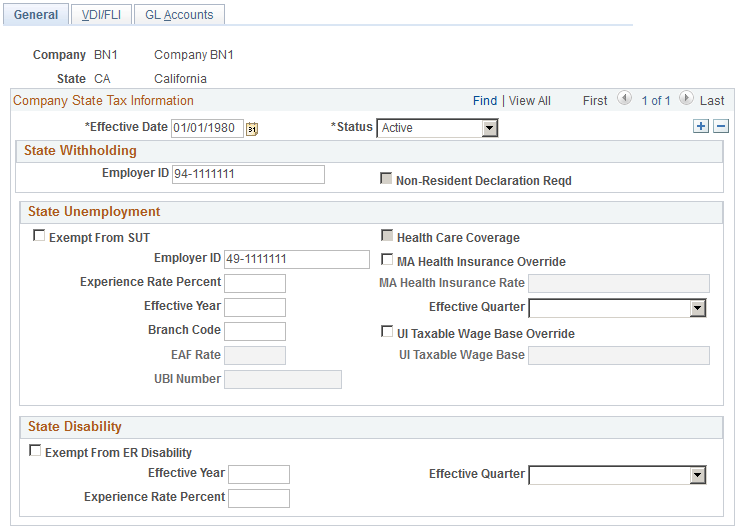Open State Unemployment Effective Quarter dropdown
This screenshot has width=741, height=531.
617,308
